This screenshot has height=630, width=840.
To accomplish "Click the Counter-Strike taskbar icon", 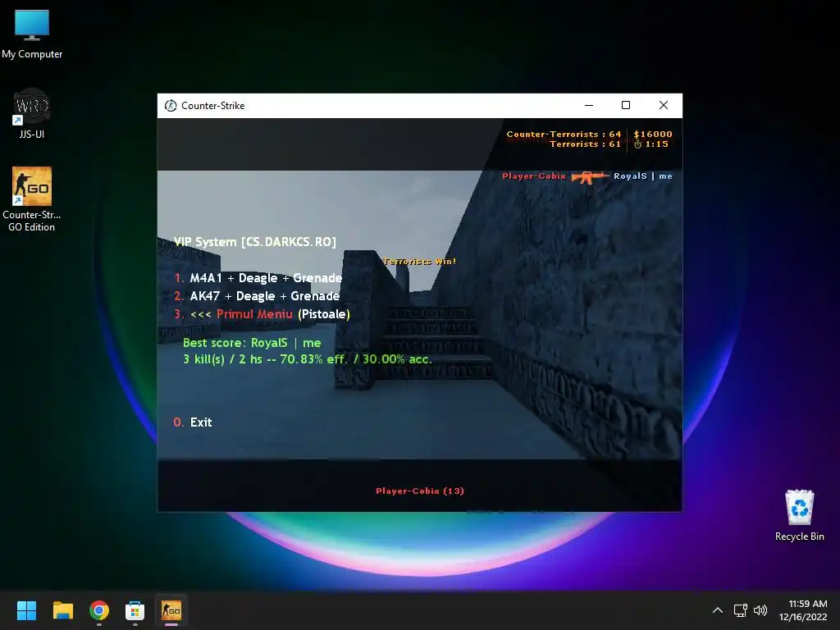I will pos(171,609).
